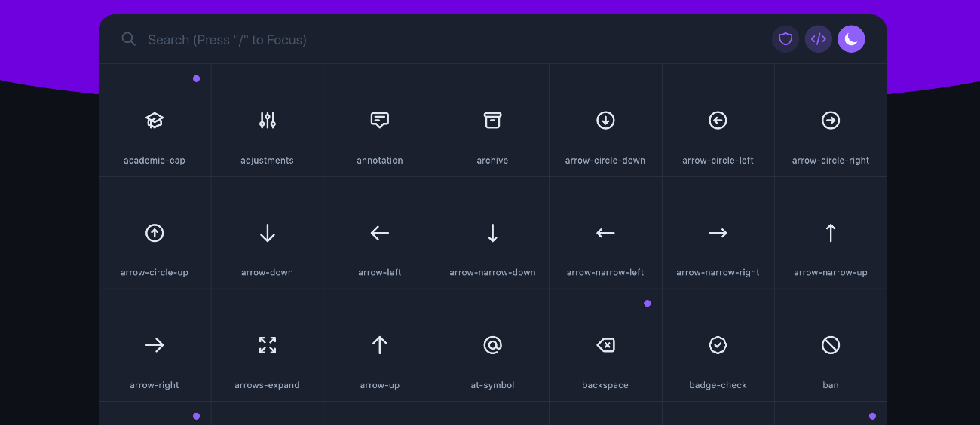The width and height of the screenshot is (980, 425).
Task: Click the "arrow-circle-down" label text
Action: (605, 161)
